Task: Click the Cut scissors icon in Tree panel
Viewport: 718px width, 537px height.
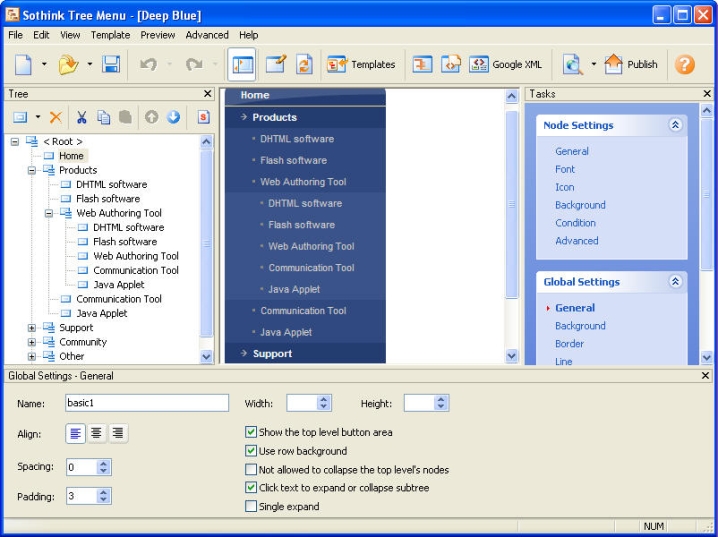Action: point(82,117)
